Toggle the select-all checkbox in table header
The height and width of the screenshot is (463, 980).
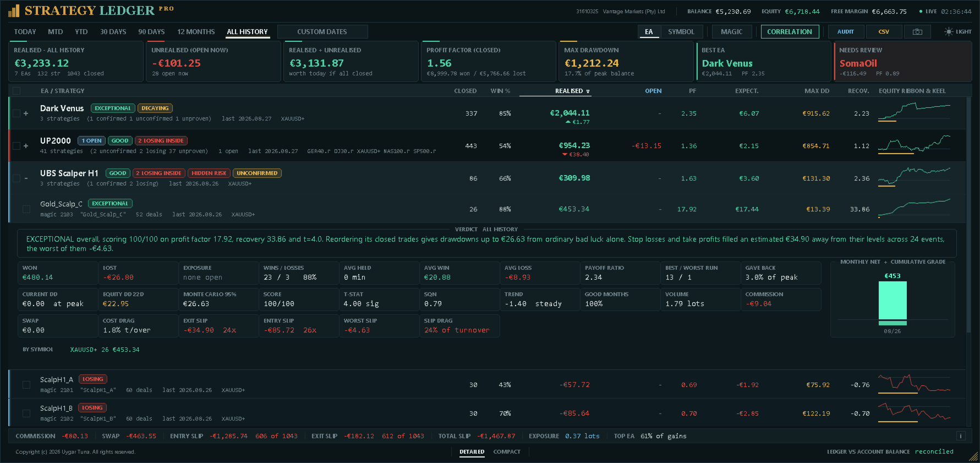click(x=17, y=91)
